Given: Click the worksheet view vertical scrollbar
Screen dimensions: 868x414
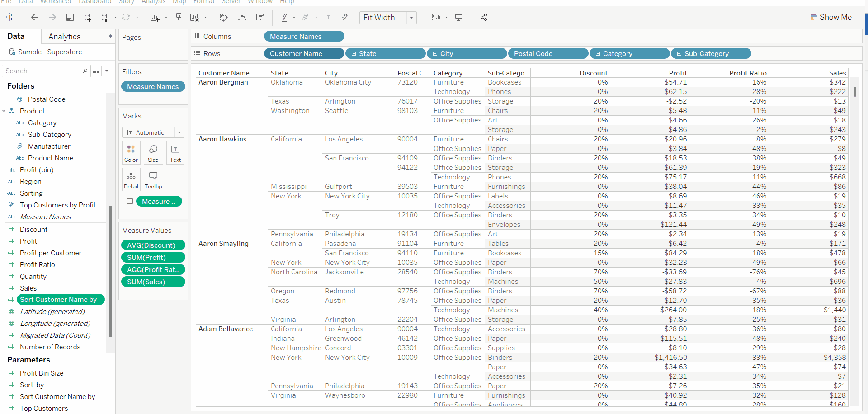Looking at the screenshot, I should pyautogui.click(x=855, y=91).
